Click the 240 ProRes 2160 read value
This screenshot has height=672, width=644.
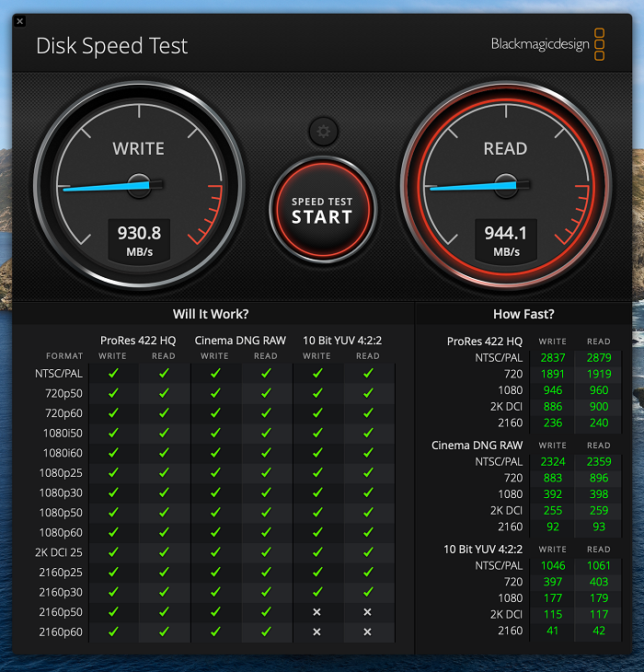pyautogui.click(x=599, y=423)
